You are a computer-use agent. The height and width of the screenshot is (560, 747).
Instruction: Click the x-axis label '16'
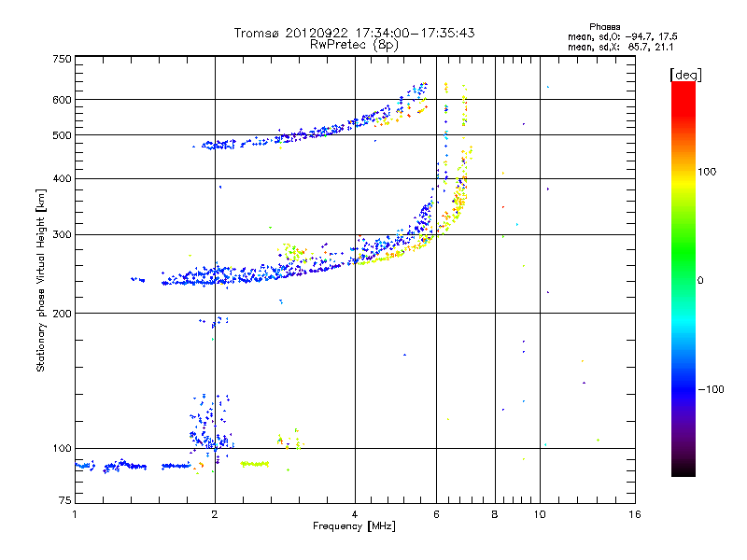(x=635, y=514)
